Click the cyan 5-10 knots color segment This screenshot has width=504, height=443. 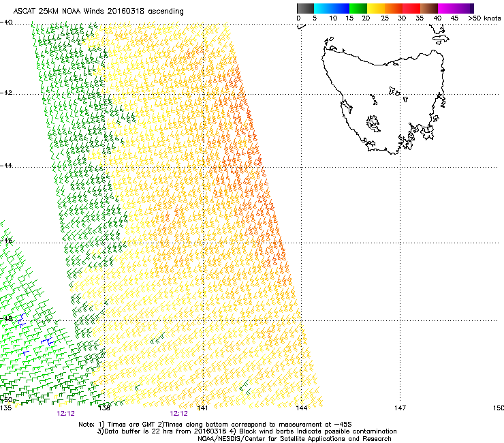point(323,8)
